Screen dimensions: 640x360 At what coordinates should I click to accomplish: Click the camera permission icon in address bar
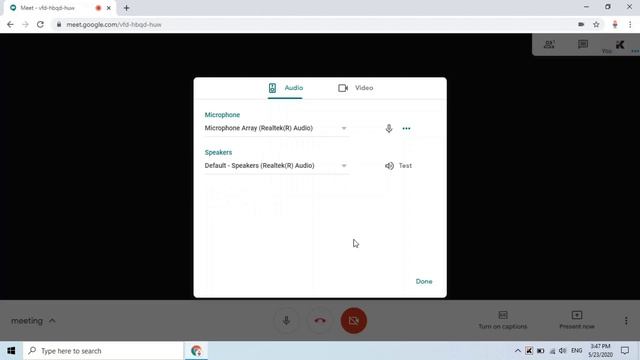coord(581,24)
